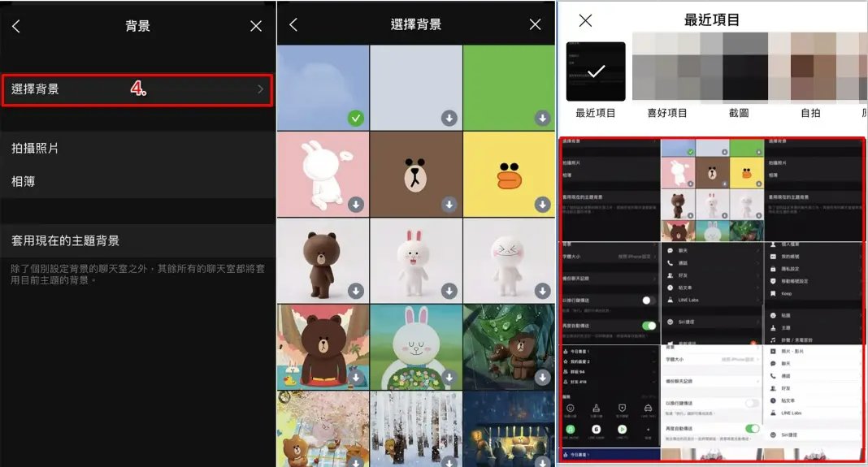Go back from the 背景 screen
The height and width of the screenshot is (467, 868).
[16, 26]
